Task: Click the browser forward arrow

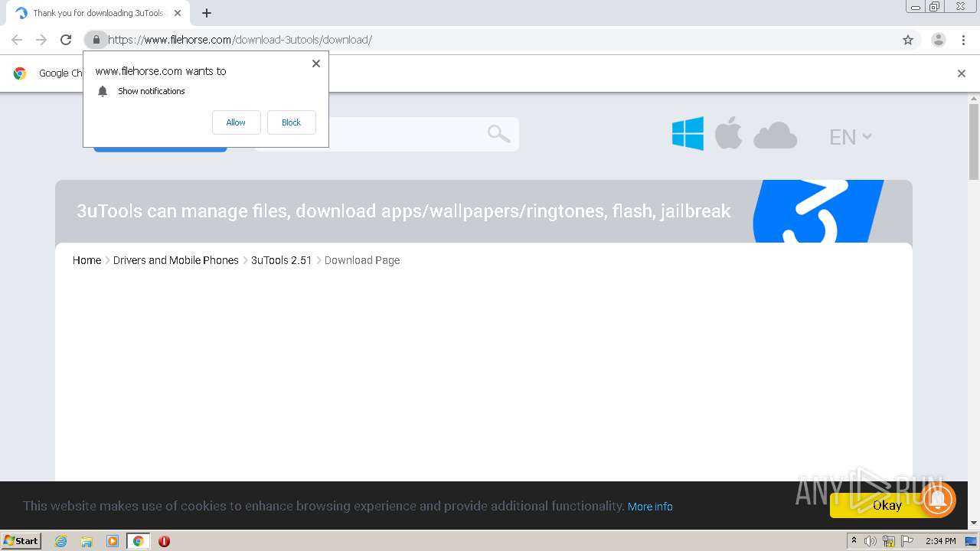Action: click(41, 40)
